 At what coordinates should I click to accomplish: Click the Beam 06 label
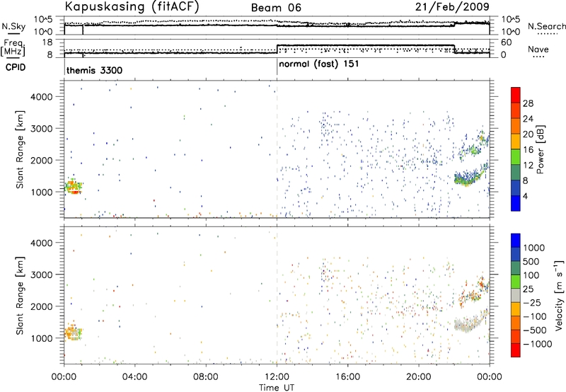click(x=276, y=8)
